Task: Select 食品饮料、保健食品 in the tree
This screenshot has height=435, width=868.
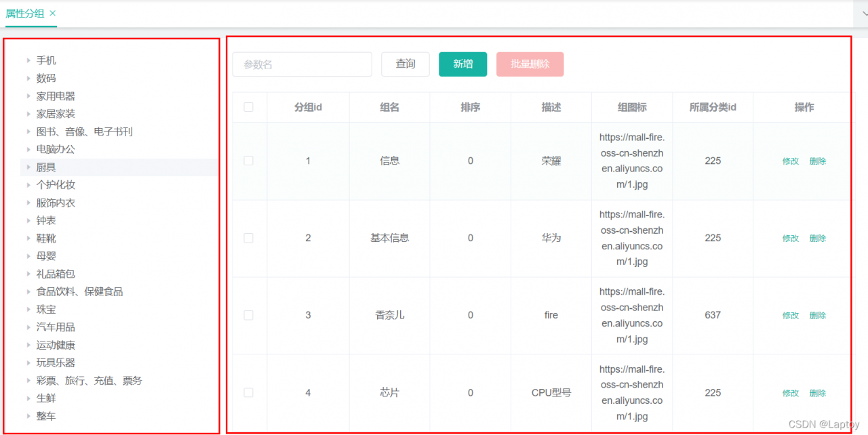Action: pyautogui.click(x=79, y=291)
